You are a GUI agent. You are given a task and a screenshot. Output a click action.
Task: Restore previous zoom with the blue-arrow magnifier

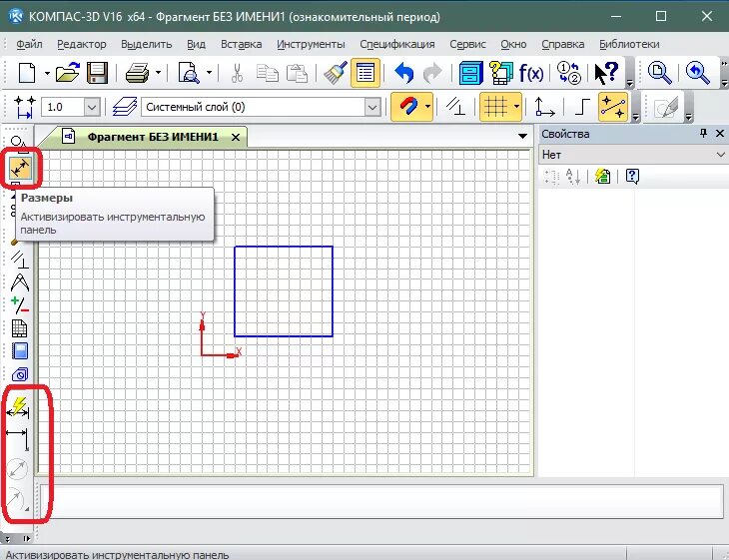[697, 73]
